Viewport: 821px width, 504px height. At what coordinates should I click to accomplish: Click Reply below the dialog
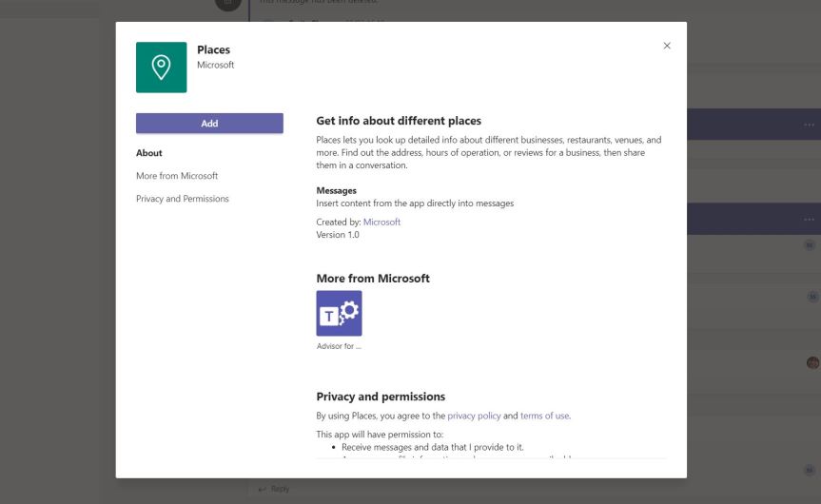274,489
